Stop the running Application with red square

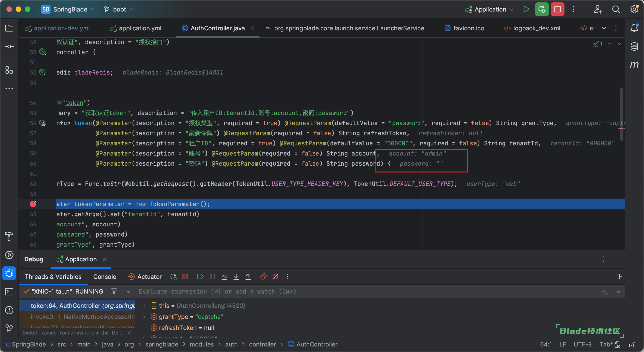[x=558, y=9]
